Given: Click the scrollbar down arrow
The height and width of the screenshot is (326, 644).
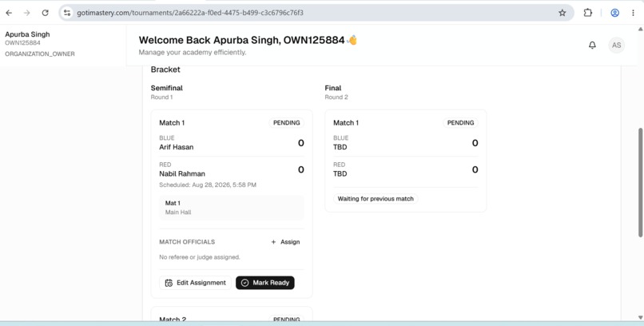Looking at the screenshot, I should tap(640, 317).
